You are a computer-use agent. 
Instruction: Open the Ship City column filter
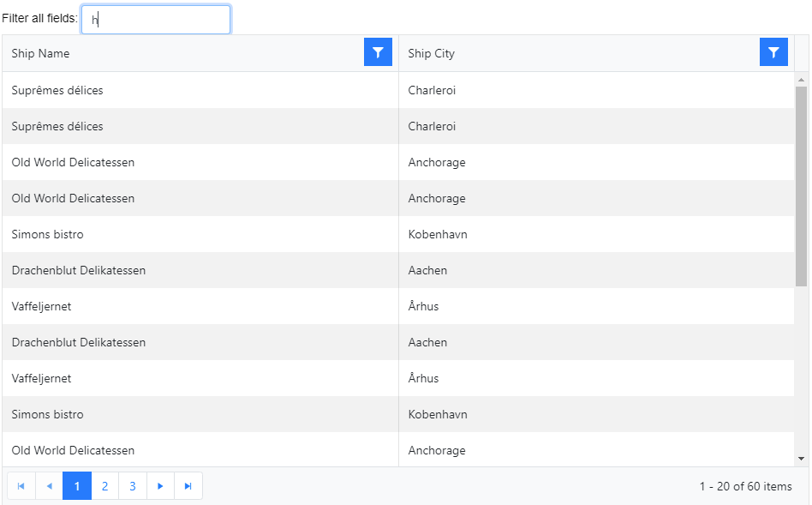coord(773,52)
